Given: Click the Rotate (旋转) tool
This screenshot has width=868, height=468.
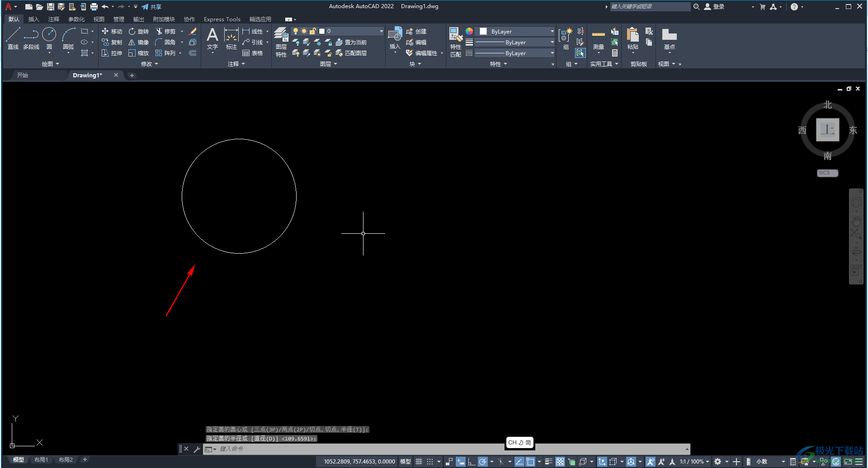Looking at the screenshot, I should click(138, 31).
